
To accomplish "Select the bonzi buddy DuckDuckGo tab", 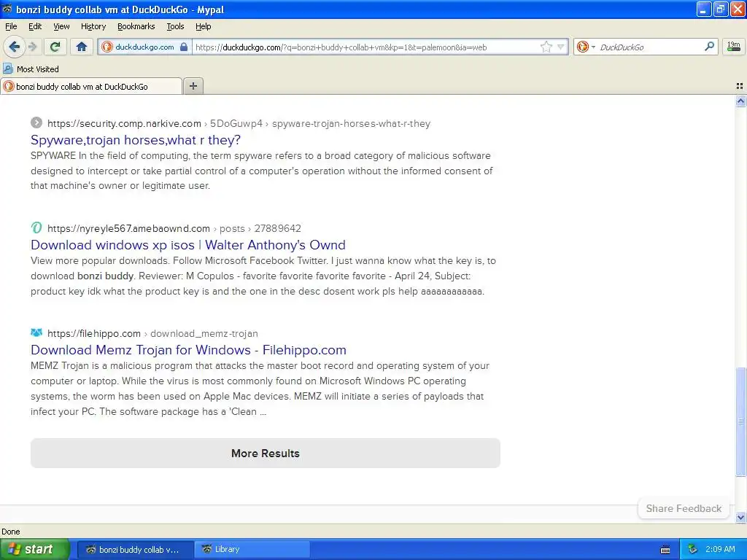I will pyautogui.click(x=91, y=86).
